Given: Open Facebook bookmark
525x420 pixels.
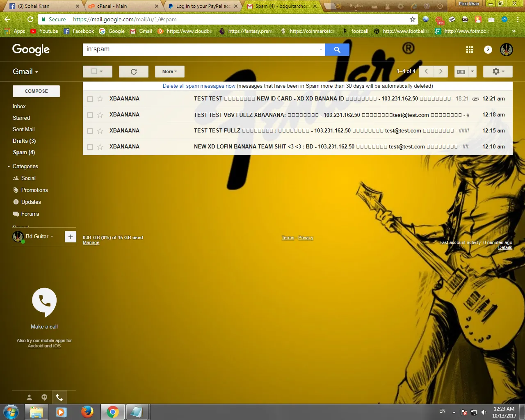Looking at the screenshot, I should (x=79, y=31).
